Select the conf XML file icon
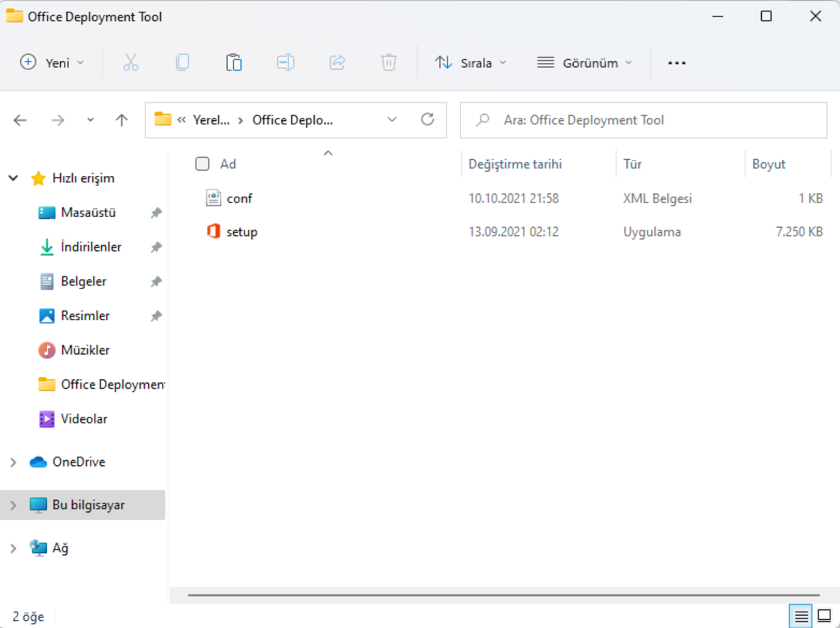Image resolution: width=840 pixels, height=628 pixels. pos(213,198)
